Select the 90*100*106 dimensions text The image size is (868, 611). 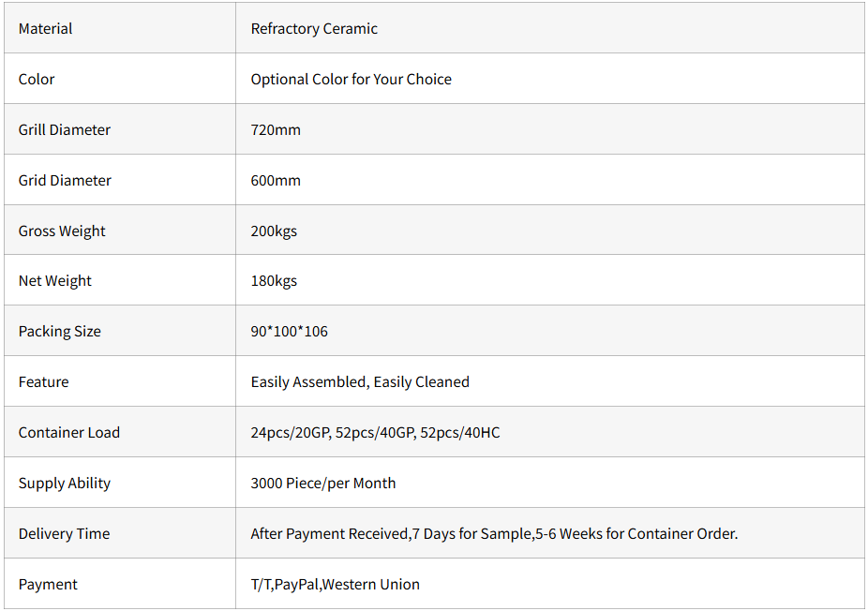289,332
